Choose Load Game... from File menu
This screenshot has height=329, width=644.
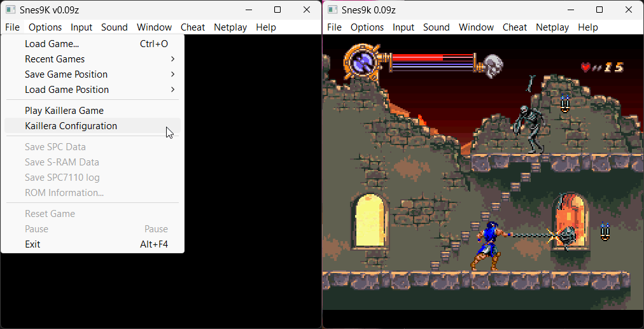point(92,43)
